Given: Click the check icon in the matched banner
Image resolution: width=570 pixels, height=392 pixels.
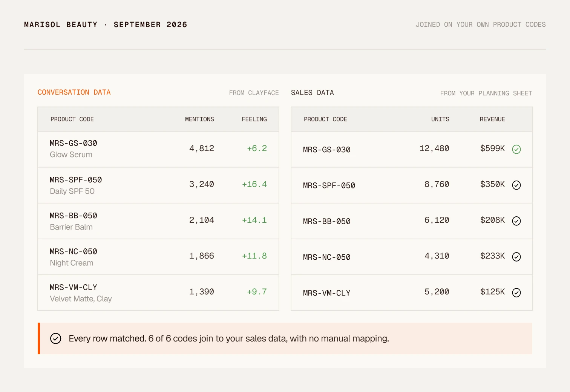Looking at the screenshot, I should [x=55, y=338].
